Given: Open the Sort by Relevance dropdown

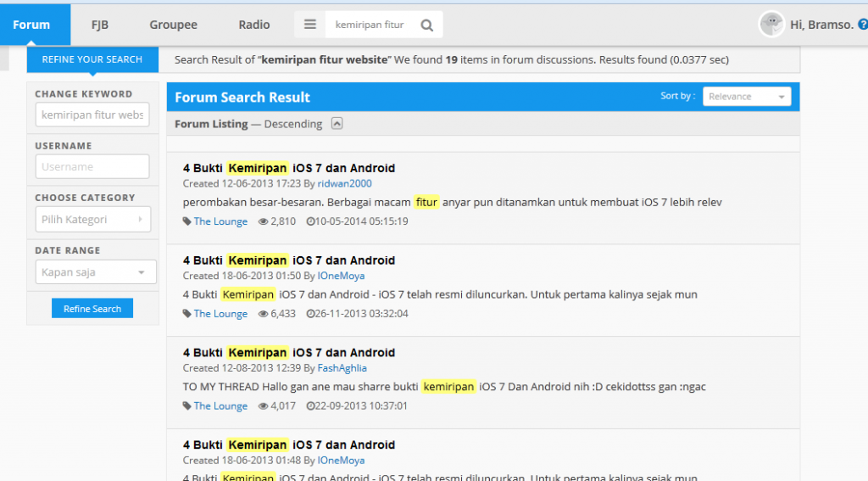Looking at the screenshot, I should (x=747, y=97).
